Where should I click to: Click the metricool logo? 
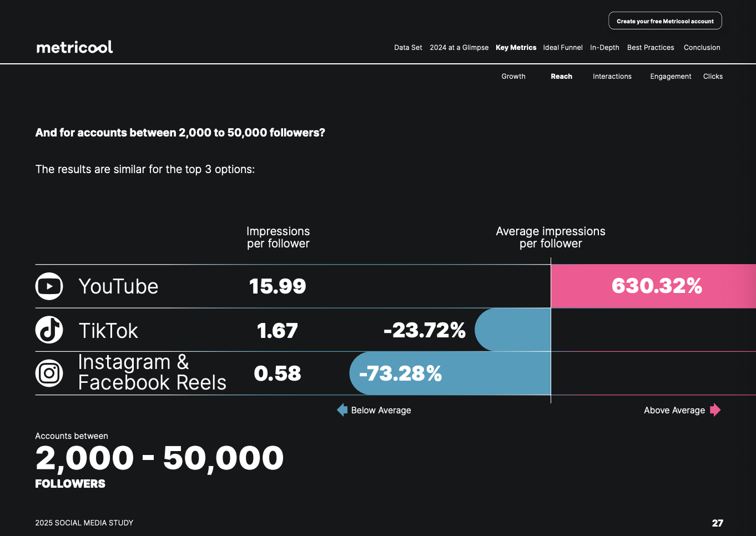(74, 47)
